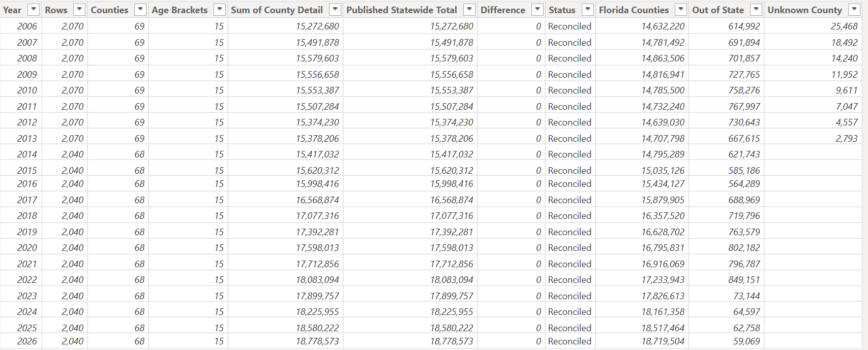This screenshot has height=350, width=868.
Task: Open the Year column filter dropdown
Action: pyautogui.click(x=33, y=10)
